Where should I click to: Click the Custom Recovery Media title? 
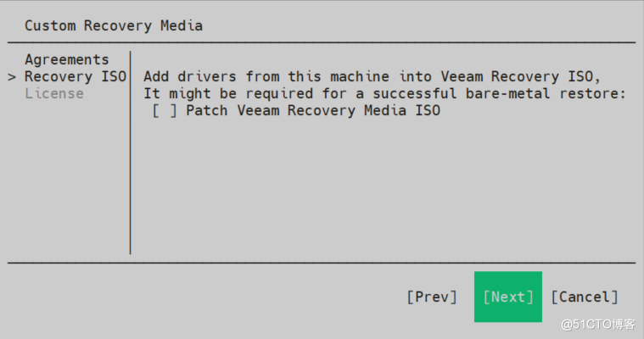[x=114, y=25]
